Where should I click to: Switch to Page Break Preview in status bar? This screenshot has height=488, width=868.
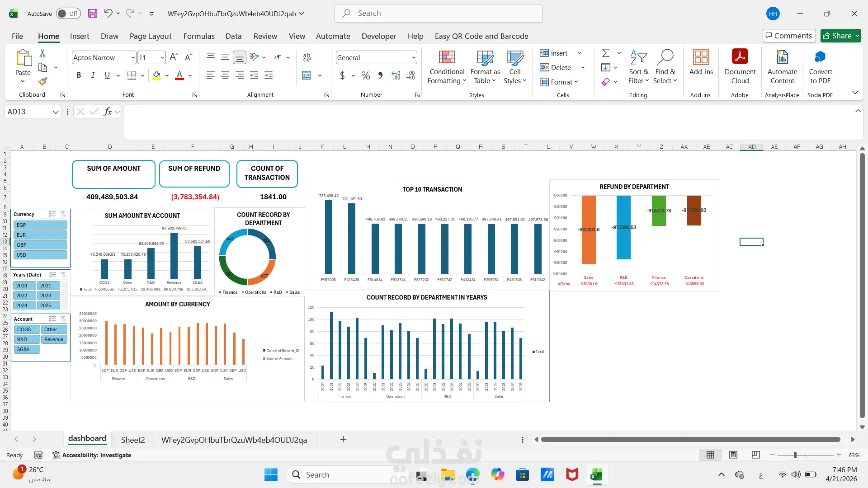pos(756,455)
